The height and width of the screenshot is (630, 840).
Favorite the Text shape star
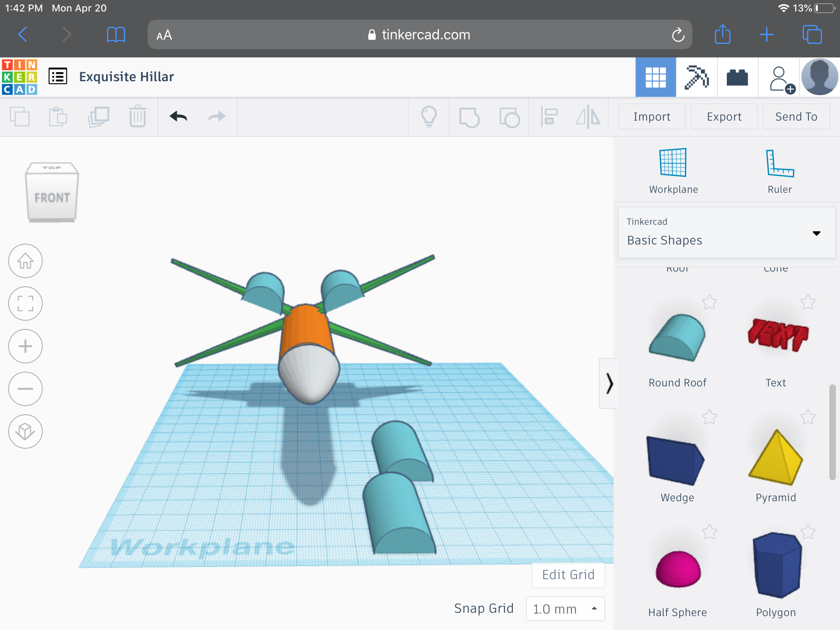[x=808, y=303]
